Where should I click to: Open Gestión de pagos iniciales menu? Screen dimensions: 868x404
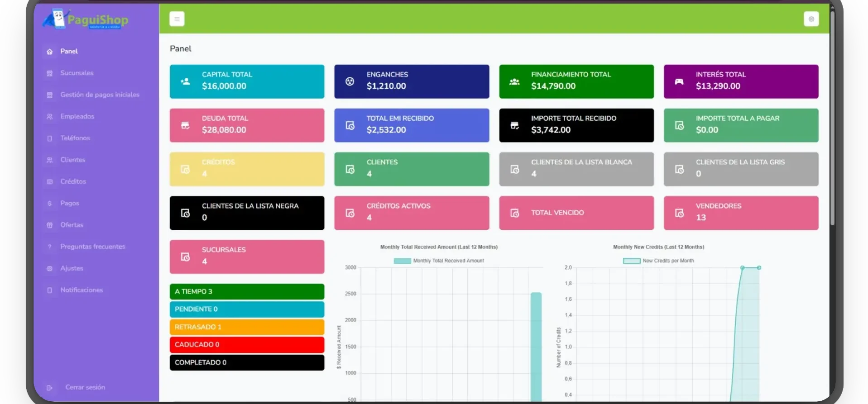(x=100, y=95)
